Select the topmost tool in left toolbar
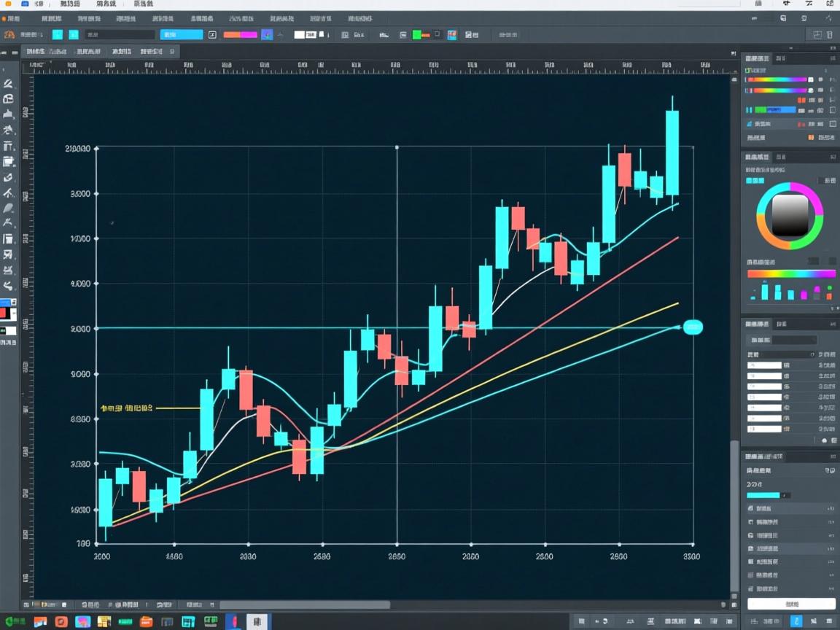Image resolution: width=840 pixels, height=630 pixels. 8,84
